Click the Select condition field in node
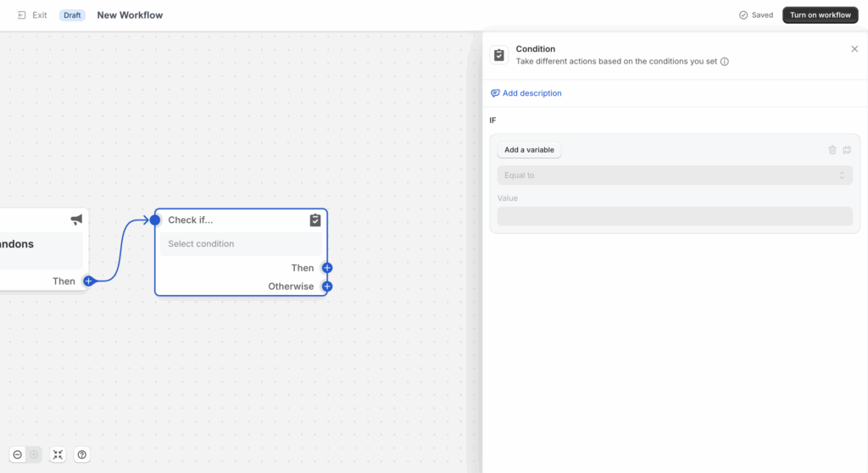This screenshot has width=868, height=473. pos(241,243)
